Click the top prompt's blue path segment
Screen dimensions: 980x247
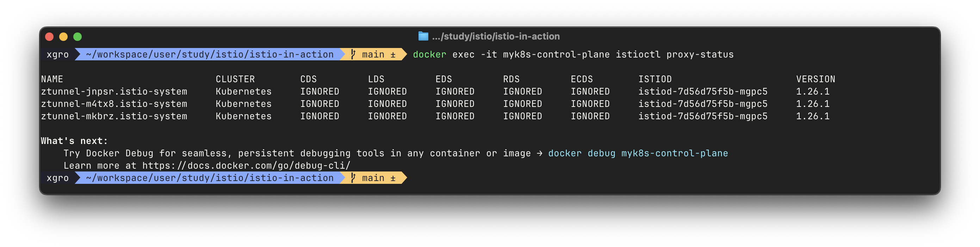[x=210, y=54]
